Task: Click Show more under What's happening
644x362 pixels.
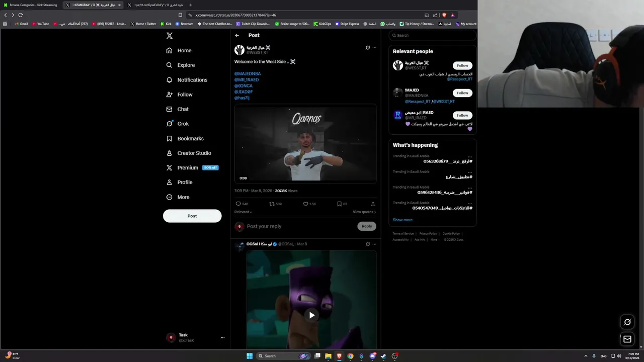Action: [403, 220]
